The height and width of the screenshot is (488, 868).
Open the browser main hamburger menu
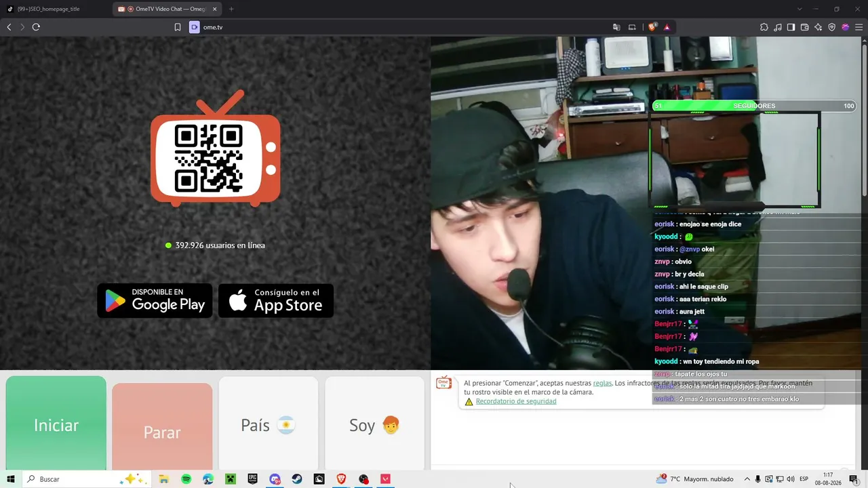859,27
